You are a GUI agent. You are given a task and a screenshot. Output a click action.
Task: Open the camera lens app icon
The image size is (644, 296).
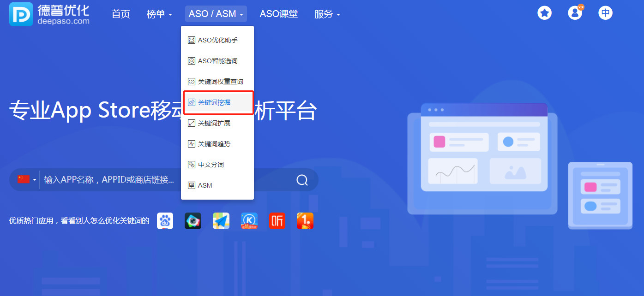[x=193, y=221]
